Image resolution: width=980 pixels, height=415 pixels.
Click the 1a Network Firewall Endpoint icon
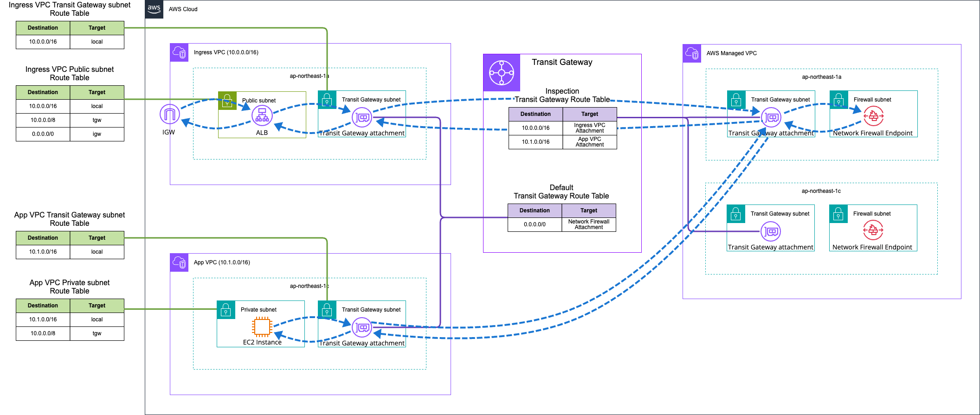pos(873,116)
